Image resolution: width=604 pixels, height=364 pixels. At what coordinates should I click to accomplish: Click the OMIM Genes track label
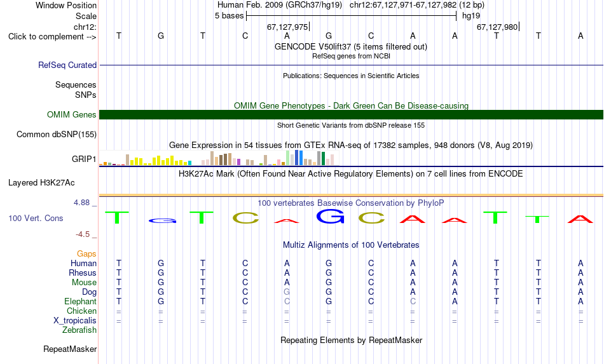click(71, 115)
